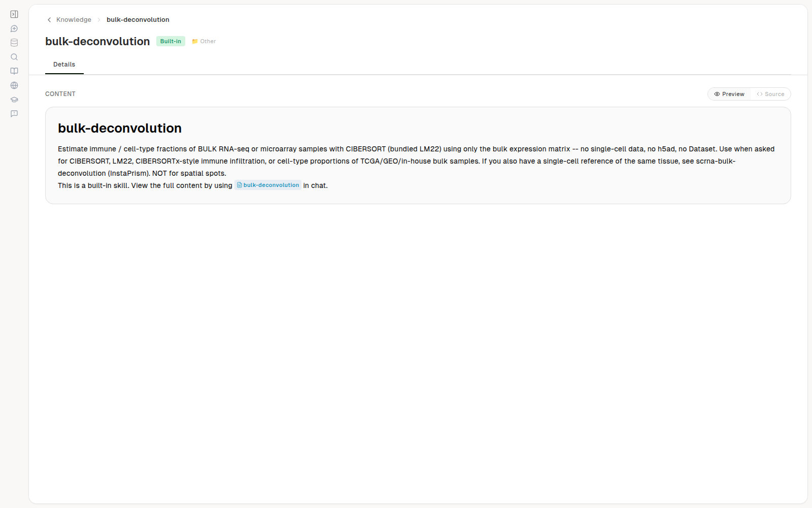Click the code brackets icon on Source

pos(760,94)
